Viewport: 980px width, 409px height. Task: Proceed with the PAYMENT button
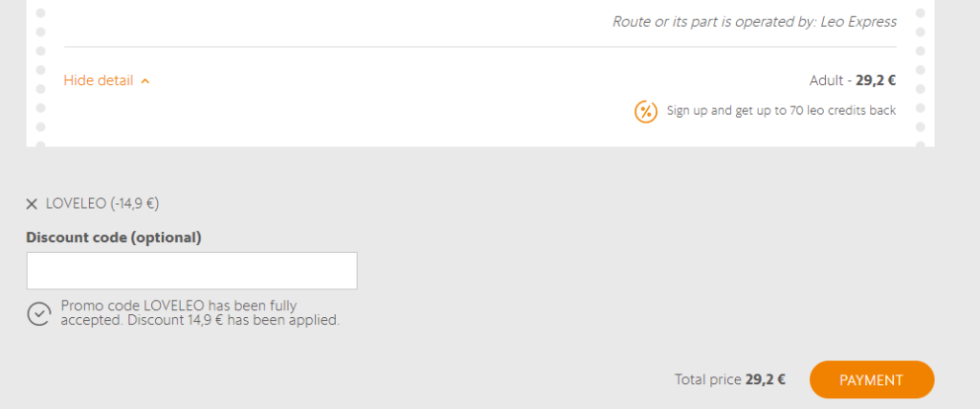pyautogui.click(x=871, y=380)
